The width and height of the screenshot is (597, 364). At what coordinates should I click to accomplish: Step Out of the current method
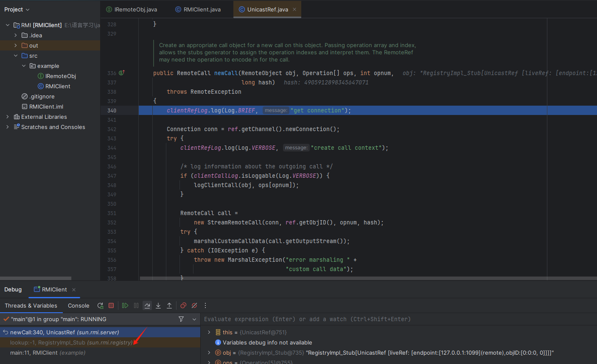coord(169,305)
